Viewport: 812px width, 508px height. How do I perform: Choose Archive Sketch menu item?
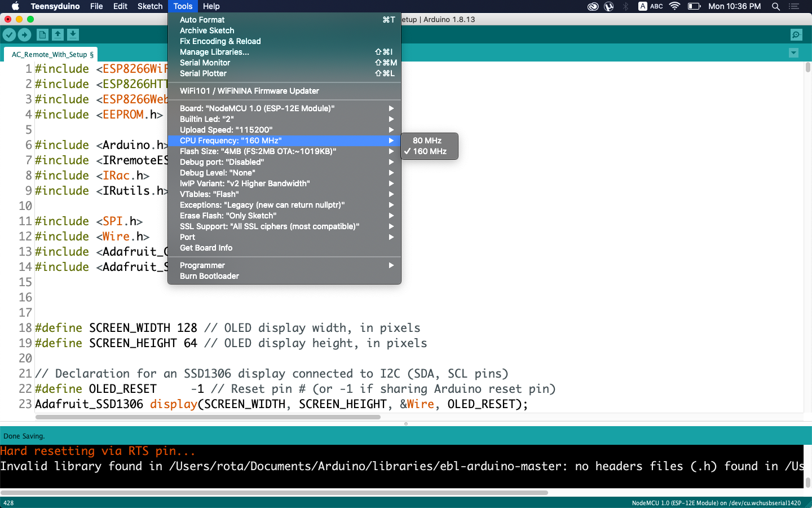click(284, 30)
